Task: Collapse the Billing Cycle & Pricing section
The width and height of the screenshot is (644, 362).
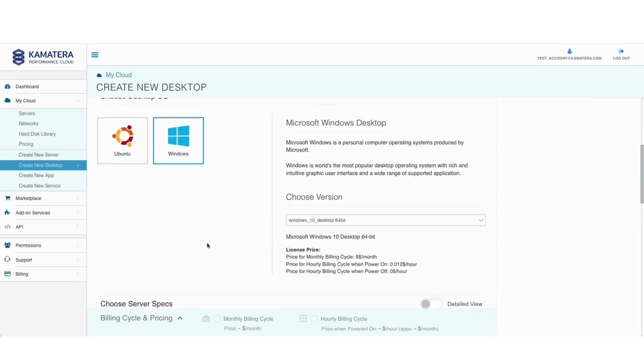Action: pyautogui.click(x=180, y=318)
